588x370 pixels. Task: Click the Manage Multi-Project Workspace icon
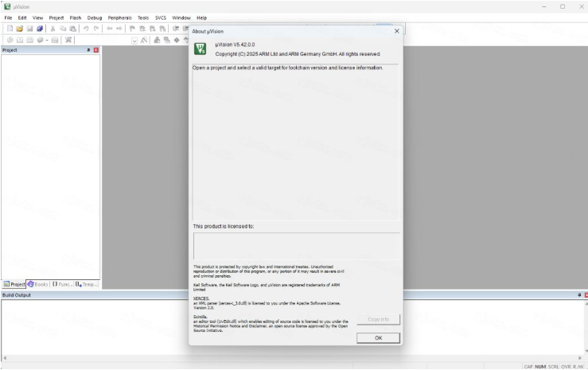[166, 40]
